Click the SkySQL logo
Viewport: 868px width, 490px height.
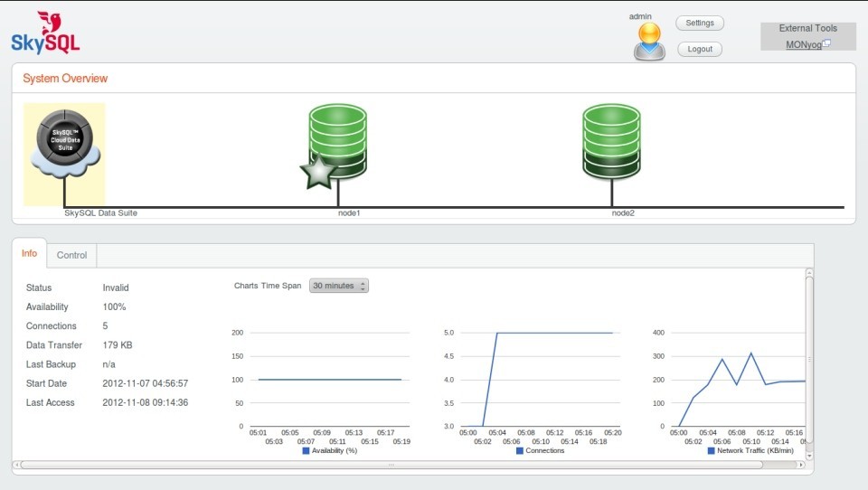pos(45,33)
